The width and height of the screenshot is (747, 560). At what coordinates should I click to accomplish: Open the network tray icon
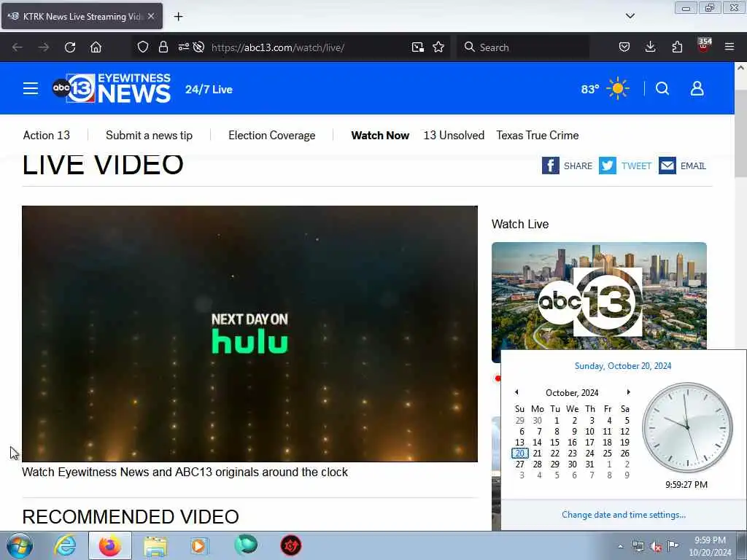pyautogui.click(x=638, y=547)
